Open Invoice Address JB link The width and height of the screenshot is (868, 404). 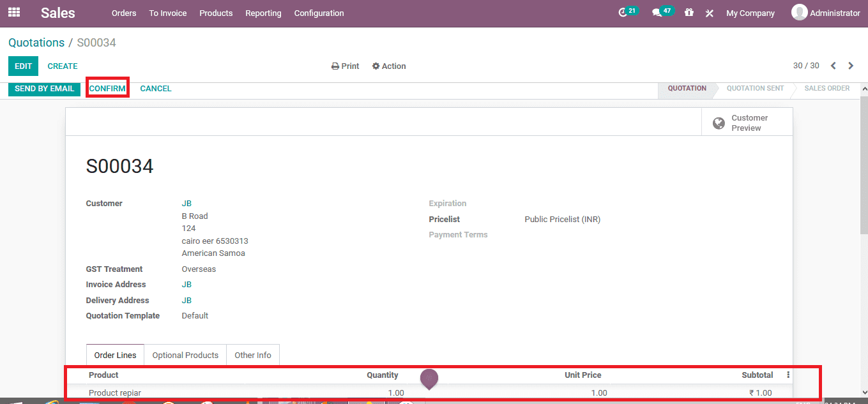coord(187,285)
